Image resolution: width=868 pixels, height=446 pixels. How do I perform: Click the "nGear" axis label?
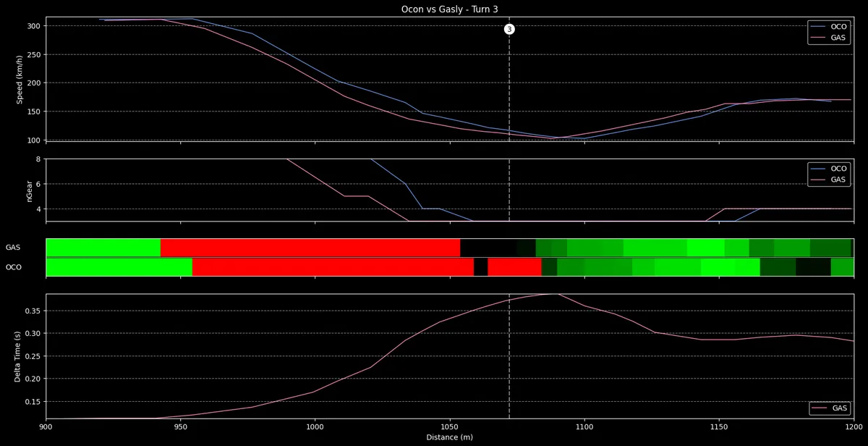pyautogui.click(x=30, y=190)
